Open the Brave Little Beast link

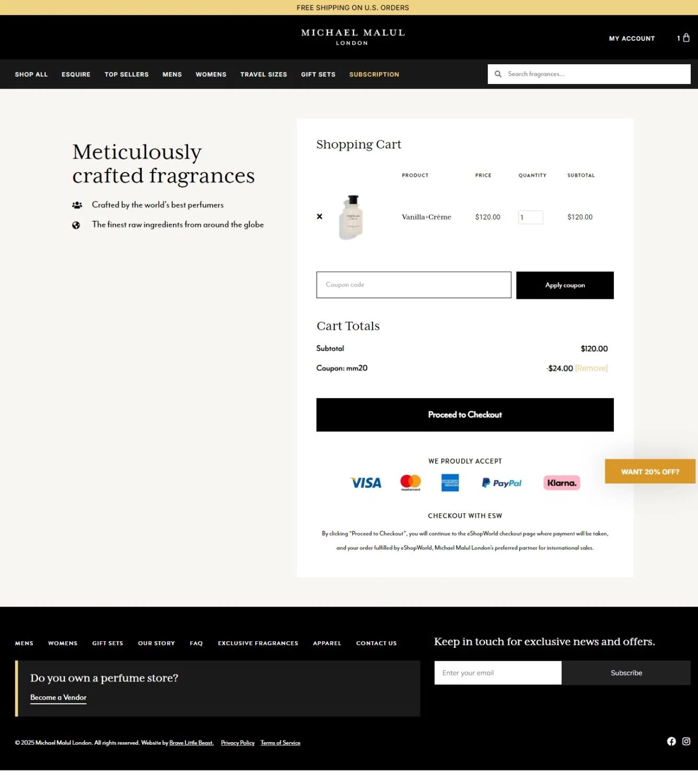click(191, 743)
